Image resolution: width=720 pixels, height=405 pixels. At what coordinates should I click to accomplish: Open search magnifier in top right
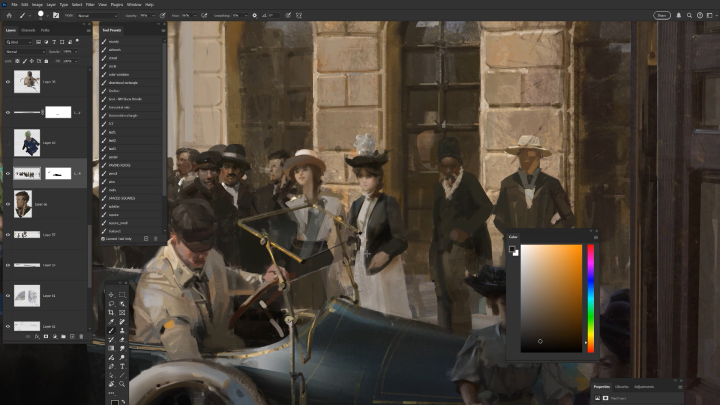pyautogui.click(x=689, y=15)
